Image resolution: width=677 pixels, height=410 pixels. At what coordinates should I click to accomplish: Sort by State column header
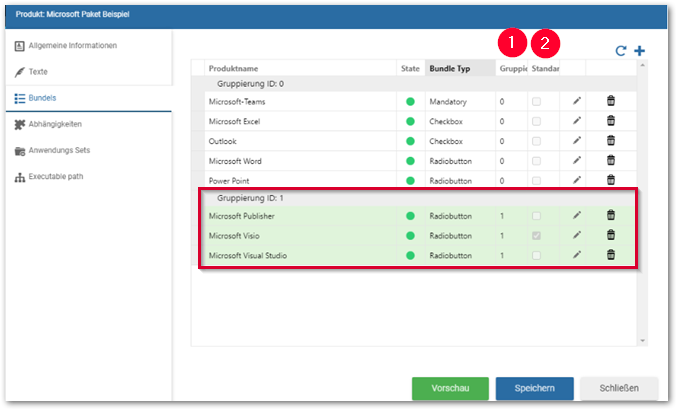point(411,68)
